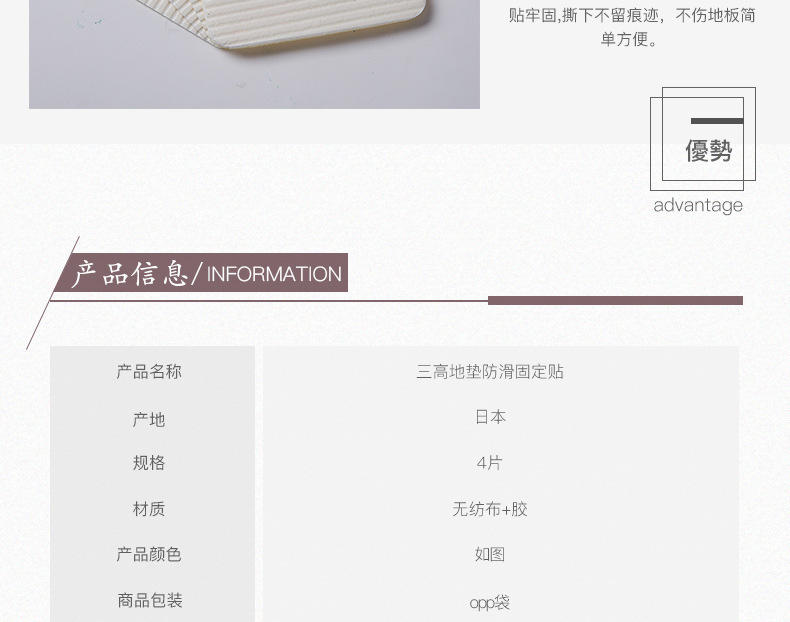Click the description text ending in 单方便
The image size is (790, 622).
[632, 27]
